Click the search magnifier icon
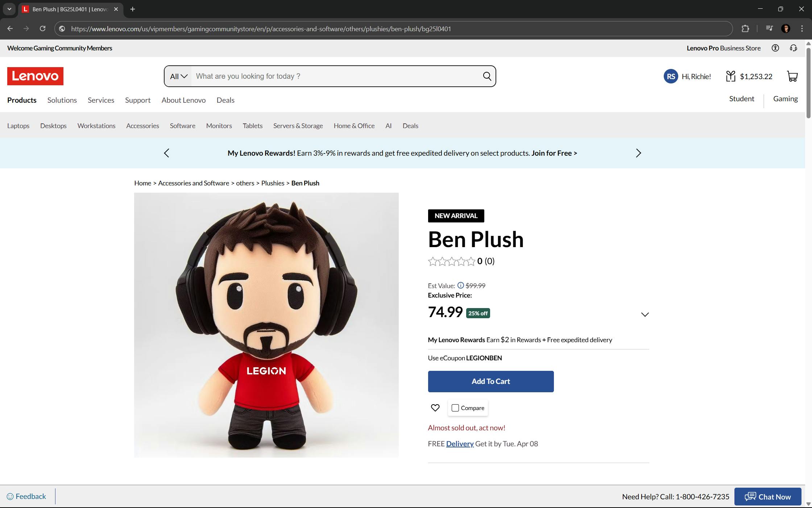The width and height of the screenshot is (812, 508). click(x=487, y=76)
